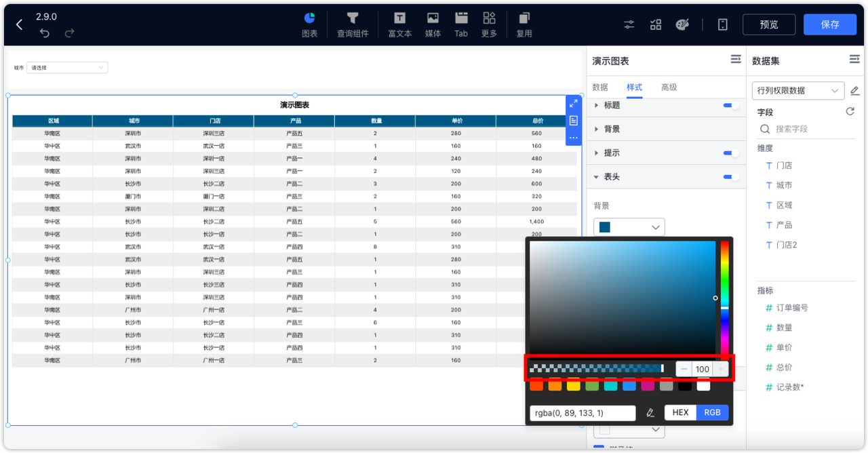Open the theme palette icon

[x=682, y=24]
